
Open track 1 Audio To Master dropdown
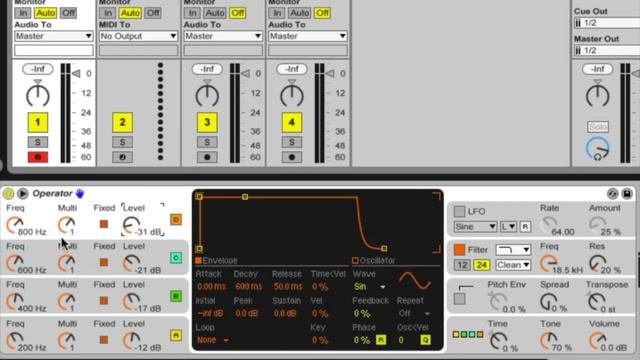point(53,36)
